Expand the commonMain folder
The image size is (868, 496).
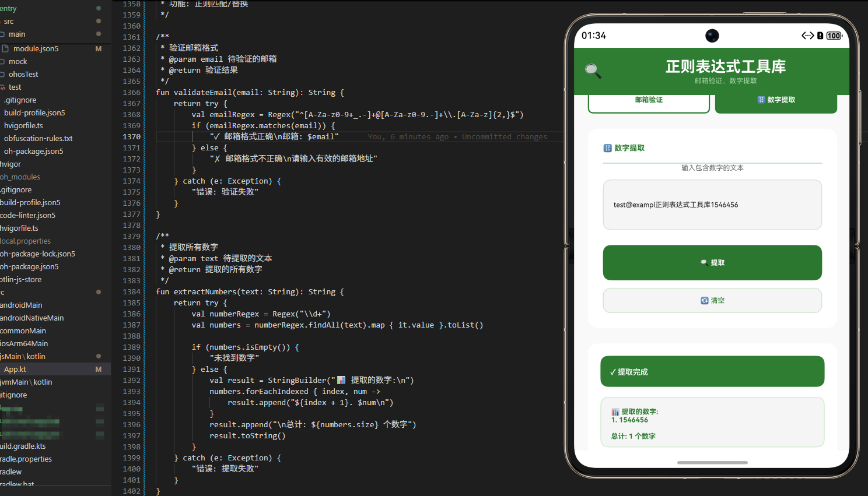(23, 330)
